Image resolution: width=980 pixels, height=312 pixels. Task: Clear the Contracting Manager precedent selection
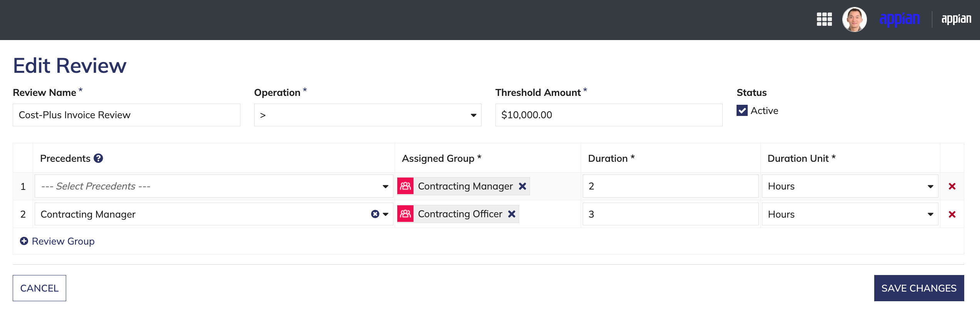(375, 214)
